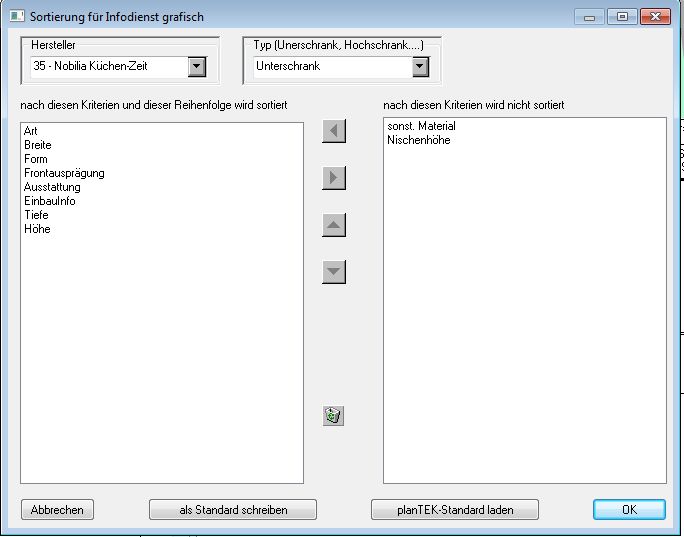Click the trash bin icon
Screen dimensions: 684x537
click(x=334, y=416)
